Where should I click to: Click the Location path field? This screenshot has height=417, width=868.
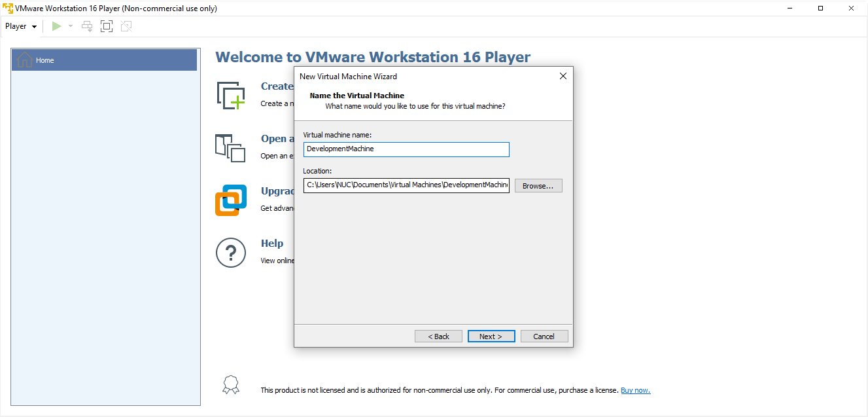tap(406, 185)
